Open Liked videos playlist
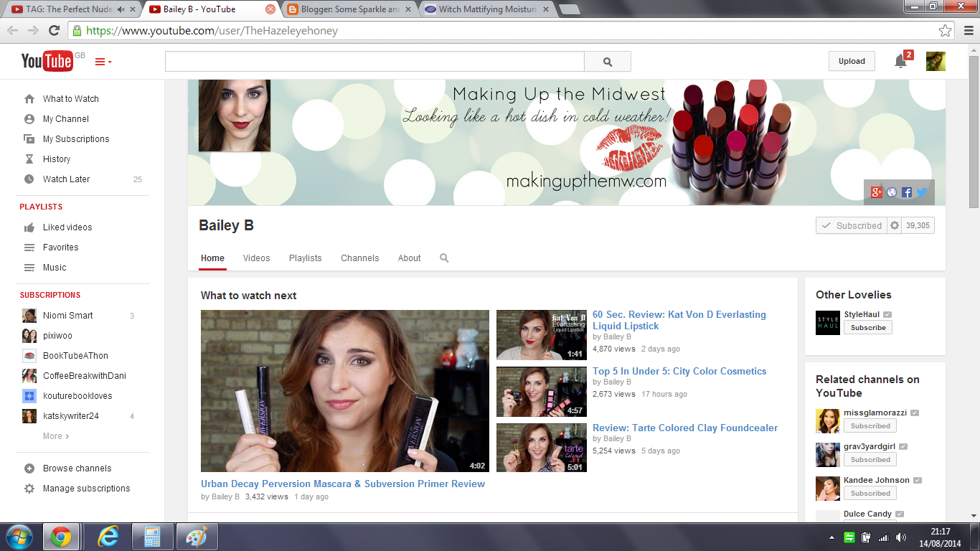 coord(67,227)
